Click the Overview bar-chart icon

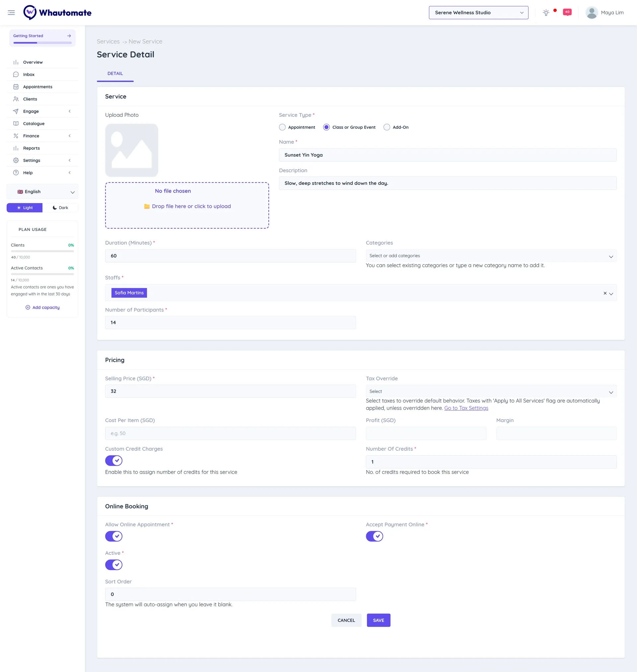[x=16, y=62]
